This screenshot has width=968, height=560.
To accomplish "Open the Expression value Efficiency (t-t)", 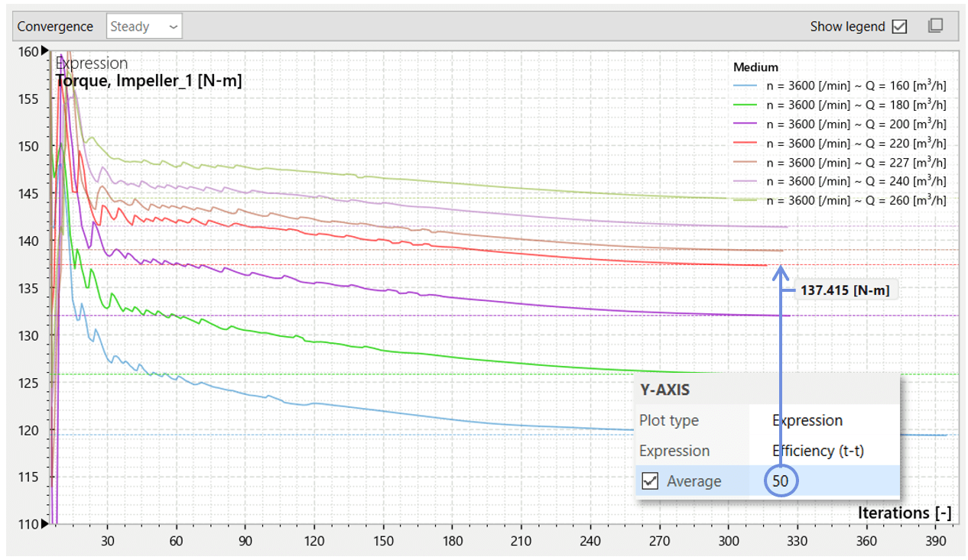I will (818, 451).
